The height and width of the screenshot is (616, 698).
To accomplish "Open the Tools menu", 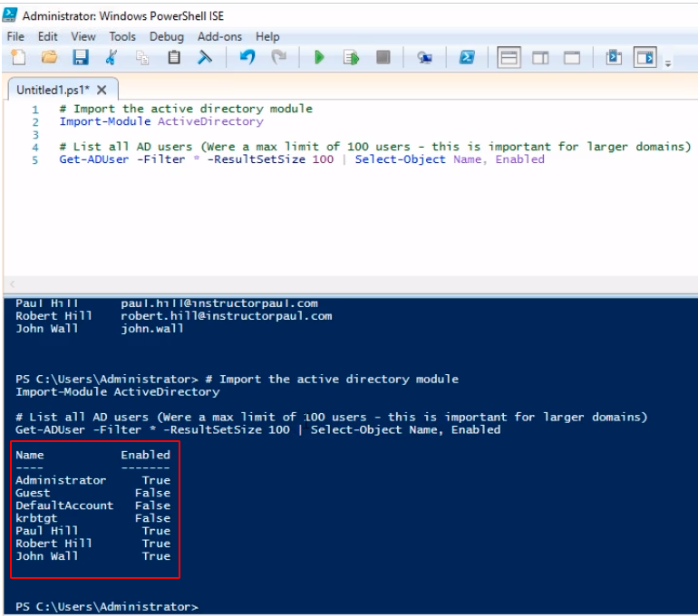I will 122,36.
